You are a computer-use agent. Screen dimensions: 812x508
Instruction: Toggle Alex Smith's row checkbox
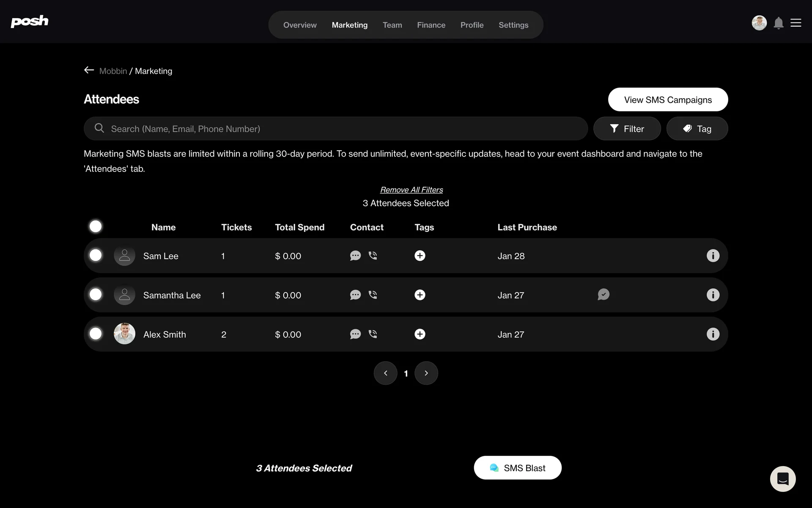(x=96, y=334)
